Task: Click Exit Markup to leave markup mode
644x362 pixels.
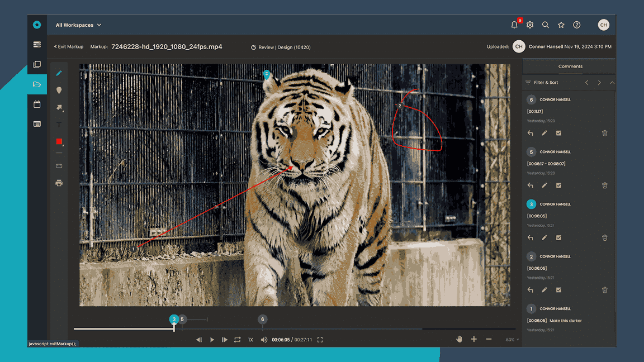Action: [x=68, y=47]
